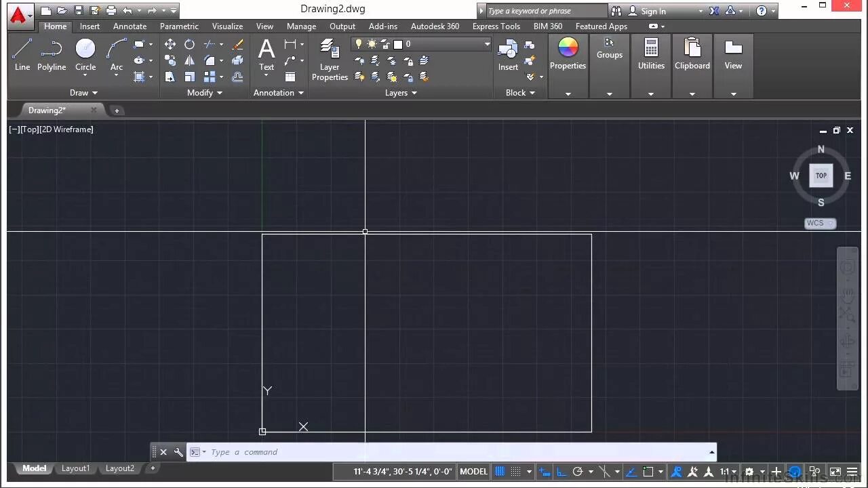Insert a Table from Annotation panel
868x488 pixels.
290,77
